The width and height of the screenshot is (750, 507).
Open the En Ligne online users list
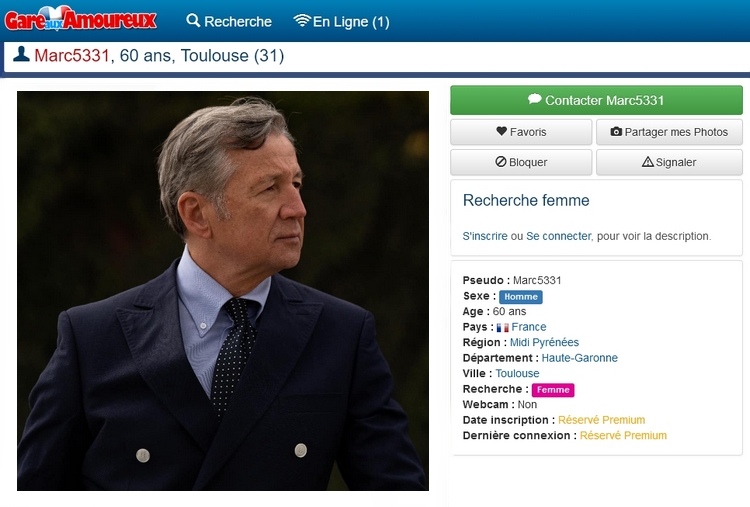pos(341,21)
